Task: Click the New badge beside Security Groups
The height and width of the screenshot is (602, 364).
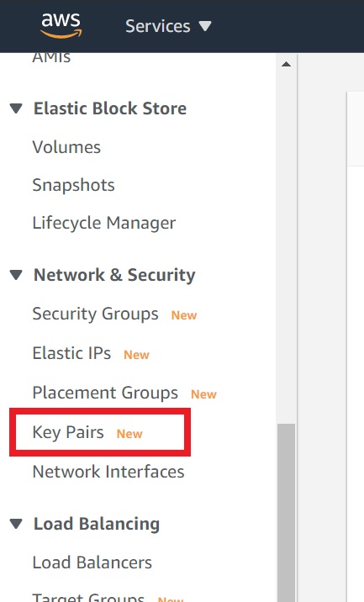Action: click(x=184, y=315)
